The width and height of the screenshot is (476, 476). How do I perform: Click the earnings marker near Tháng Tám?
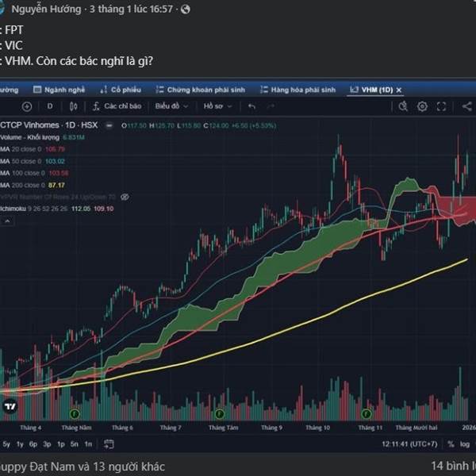click(220, 413)
